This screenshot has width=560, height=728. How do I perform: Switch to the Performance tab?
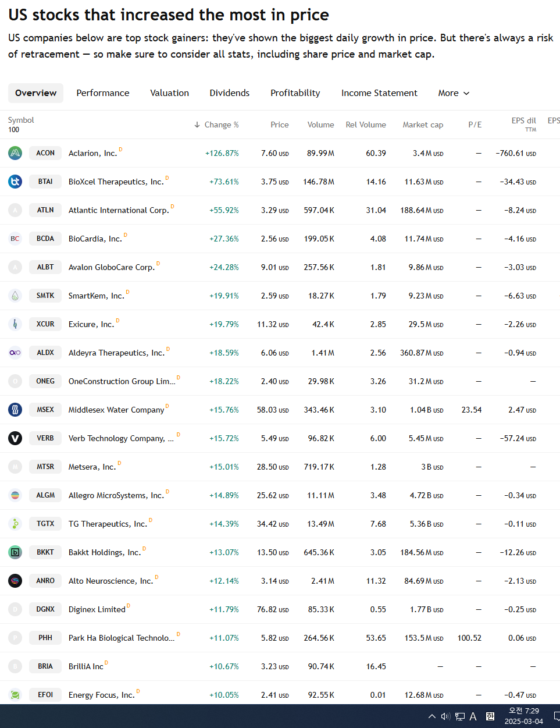coord(103,93)
